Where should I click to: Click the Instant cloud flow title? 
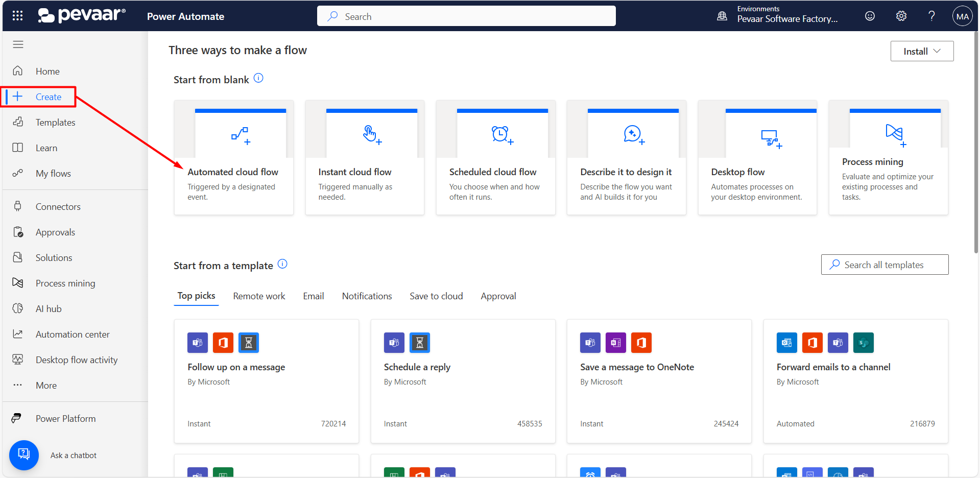355,172
